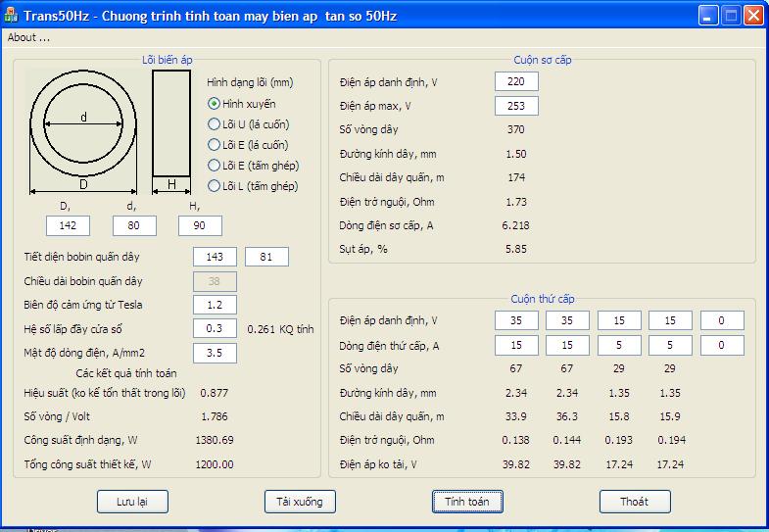This screenshot has height=532, width=769.
Task: Run calculation with Tính toán button
Action: (x=467, y=502)
